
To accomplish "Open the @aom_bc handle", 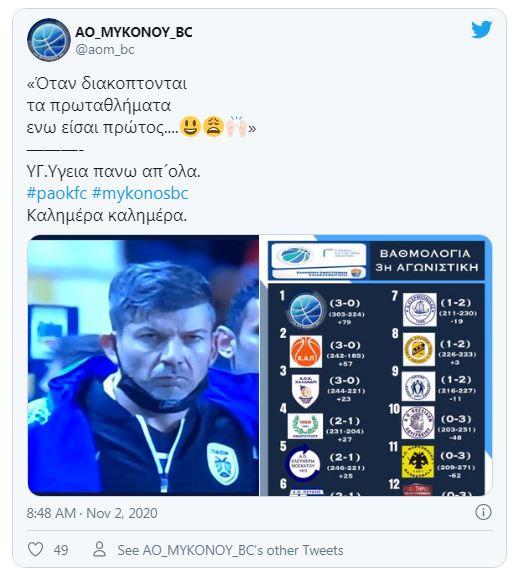I will point(105,50).
